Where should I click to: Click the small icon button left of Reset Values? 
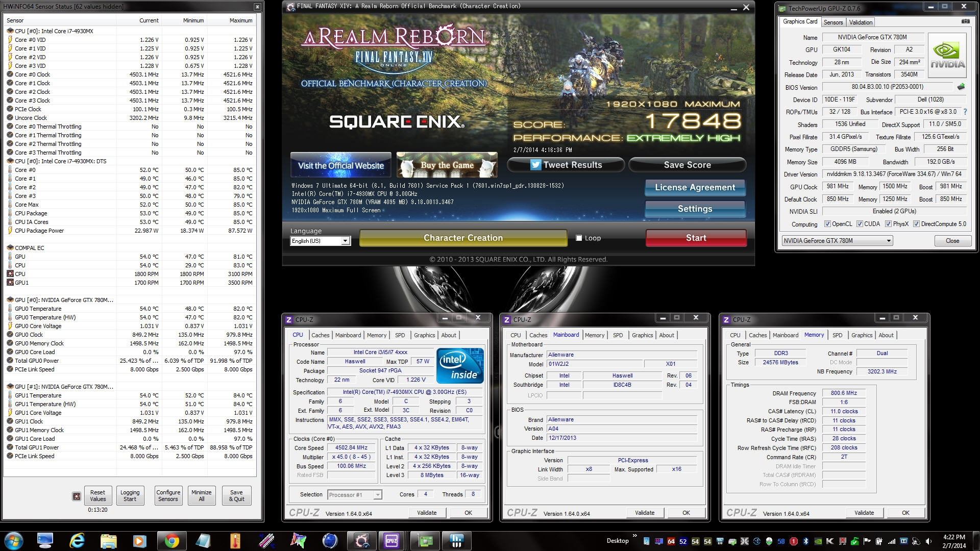click(77, 496)
